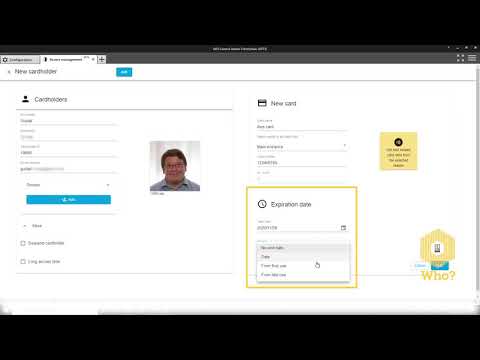Select No end date option in dropdown
The width and height of the screenshot is (480, 360).
coord(303,248)
